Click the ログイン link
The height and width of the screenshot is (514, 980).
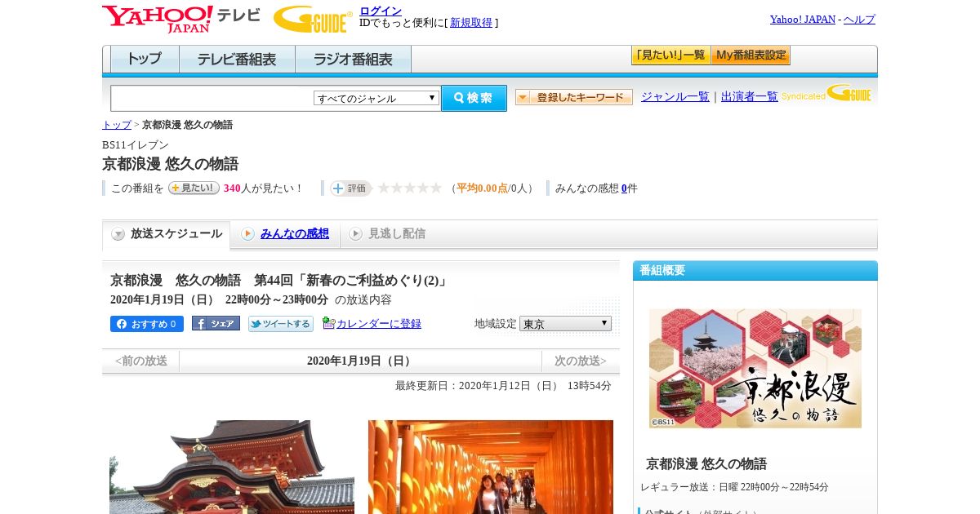pos(381,11)
